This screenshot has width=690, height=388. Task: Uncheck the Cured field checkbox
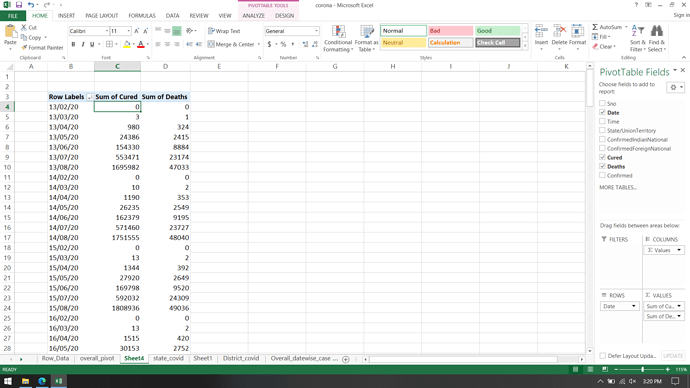pos(602,157)
